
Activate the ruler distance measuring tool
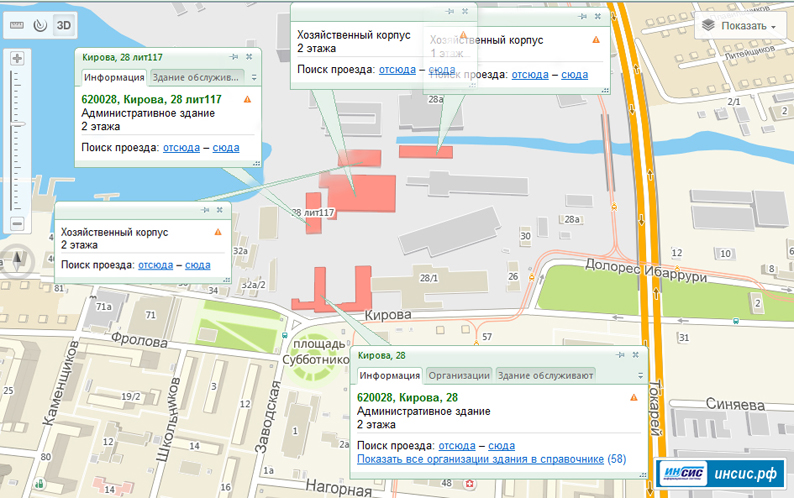coord(17,25)
